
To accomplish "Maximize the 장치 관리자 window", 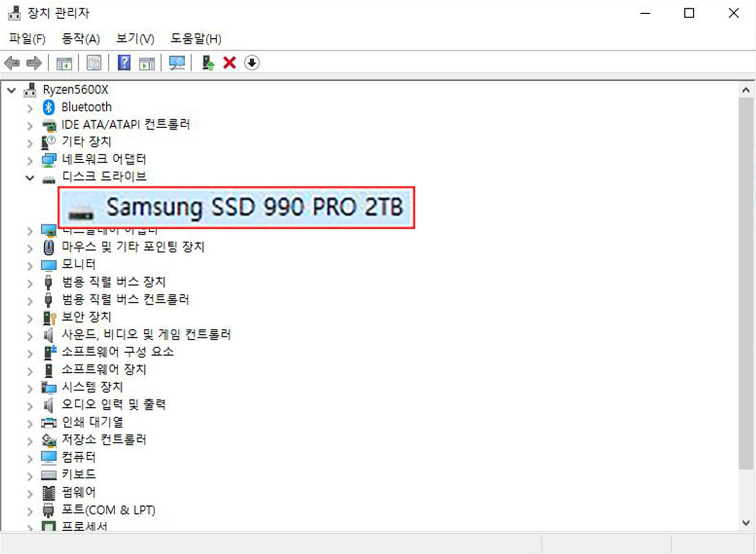I will pos(689,13).
